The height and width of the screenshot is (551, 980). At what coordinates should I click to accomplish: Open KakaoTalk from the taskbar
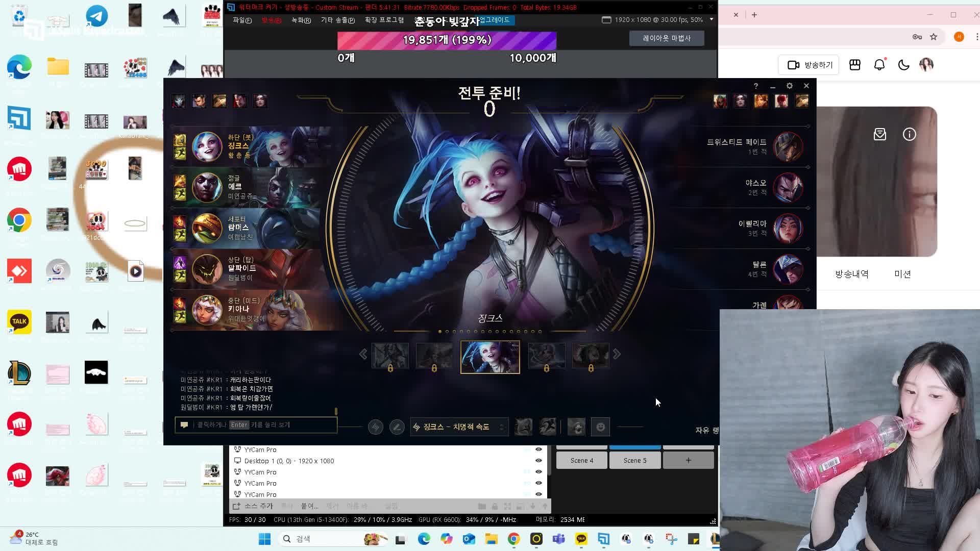(581, 539)
